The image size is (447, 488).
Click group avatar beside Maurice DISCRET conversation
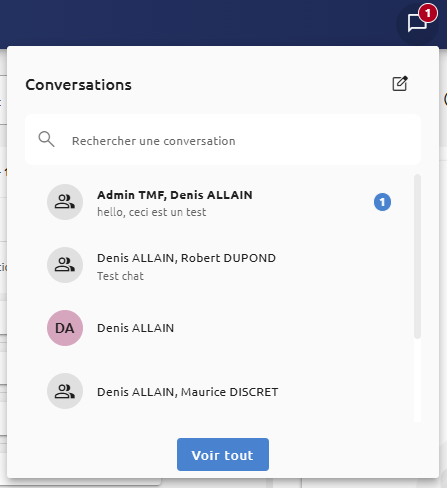tap(65, 391)
